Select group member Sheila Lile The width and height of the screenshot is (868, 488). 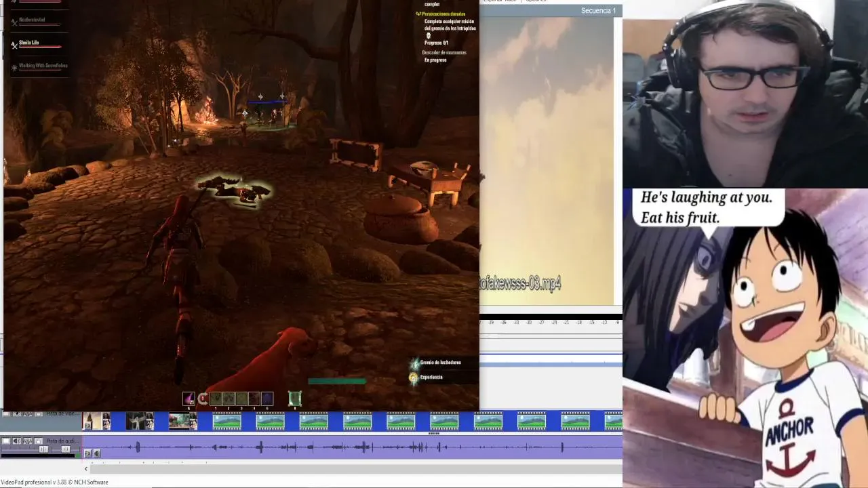pyautogui.click(x=28, y=43)
